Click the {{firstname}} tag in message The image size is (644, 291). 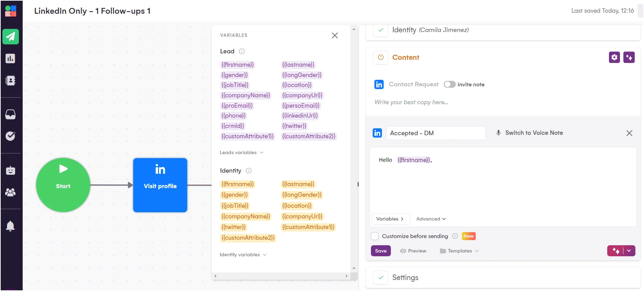[414, 160]
